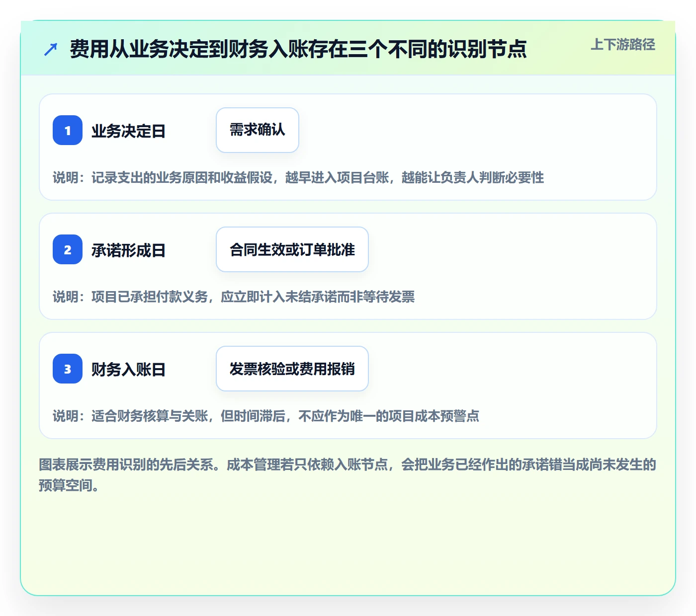Click the blue arrow icon beside the title

[51, 49]
